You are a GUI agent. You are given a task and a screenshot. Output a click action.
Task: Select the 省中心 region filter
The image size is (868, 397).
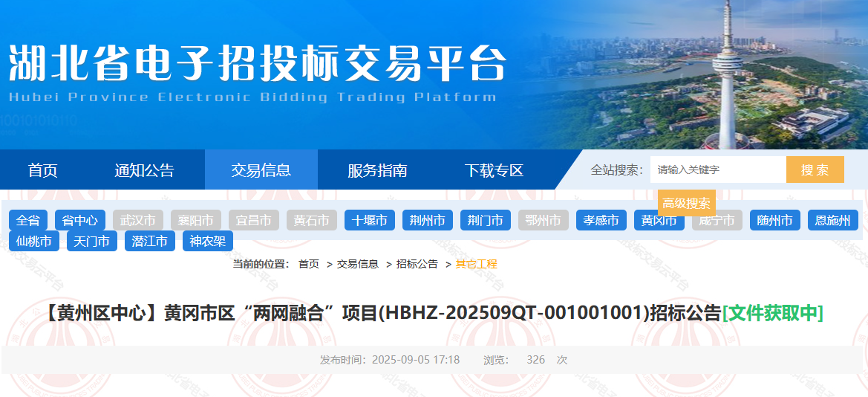80,221
